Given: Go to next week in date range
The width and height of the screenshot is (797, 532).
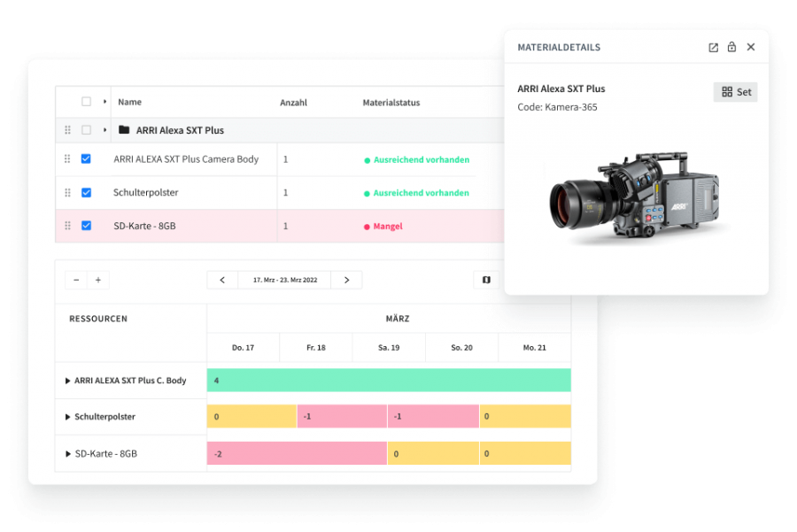Looking at the screenshot, I should click(x=346, y=280).
